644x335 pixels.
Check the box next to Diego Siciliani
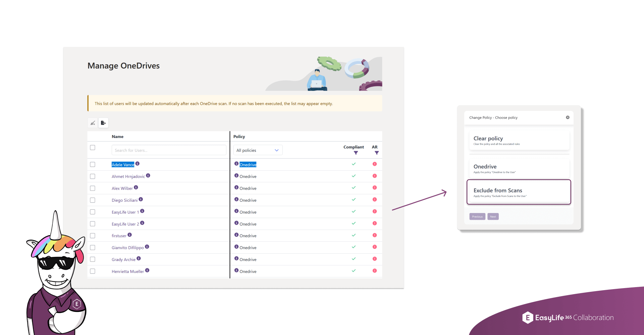pos(93,200)
